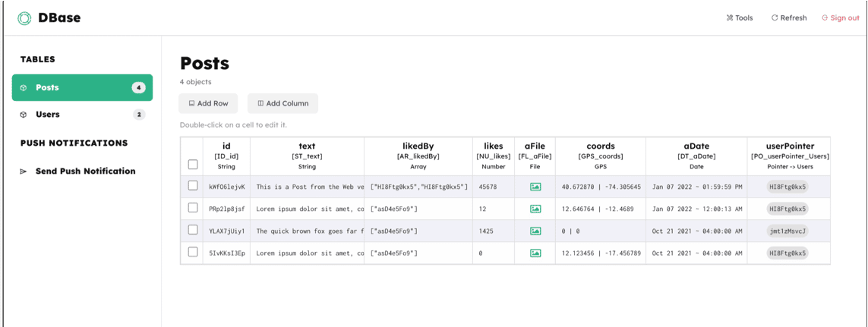Add a new row to Posts
The width and height of the screenshot is (868, 327).
(208, 103)
